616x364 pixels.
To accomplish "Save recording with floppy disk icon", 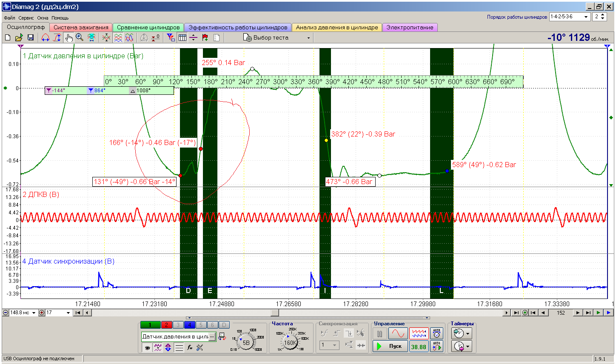I will coord(30,38).
